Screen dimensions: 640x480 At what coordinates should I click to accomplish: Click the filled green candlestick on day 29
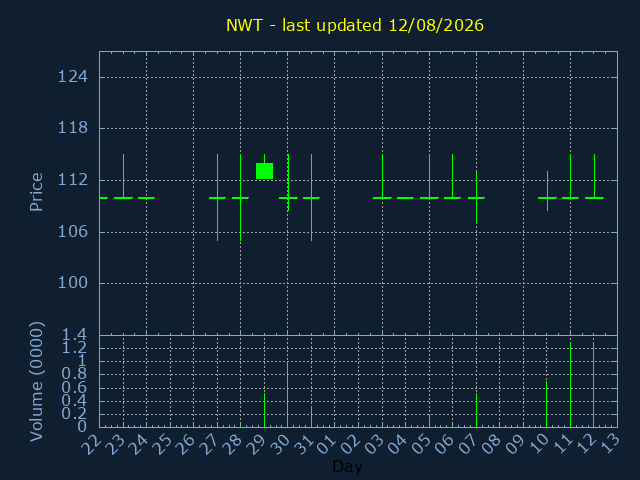point(264,171)
